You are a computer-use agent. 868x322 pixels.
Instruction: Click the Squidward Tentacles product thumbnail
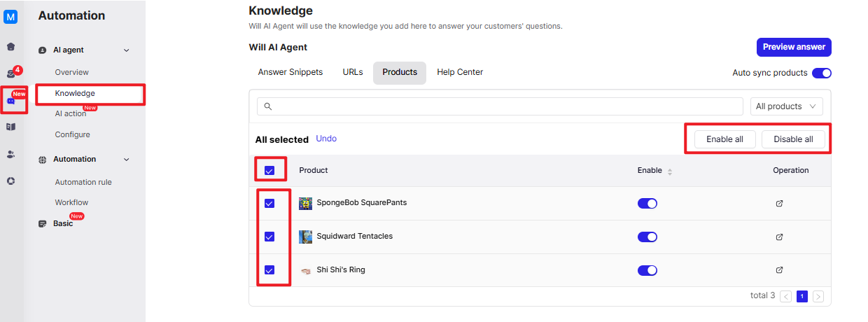pyautogui.click(x=305, y=237)
